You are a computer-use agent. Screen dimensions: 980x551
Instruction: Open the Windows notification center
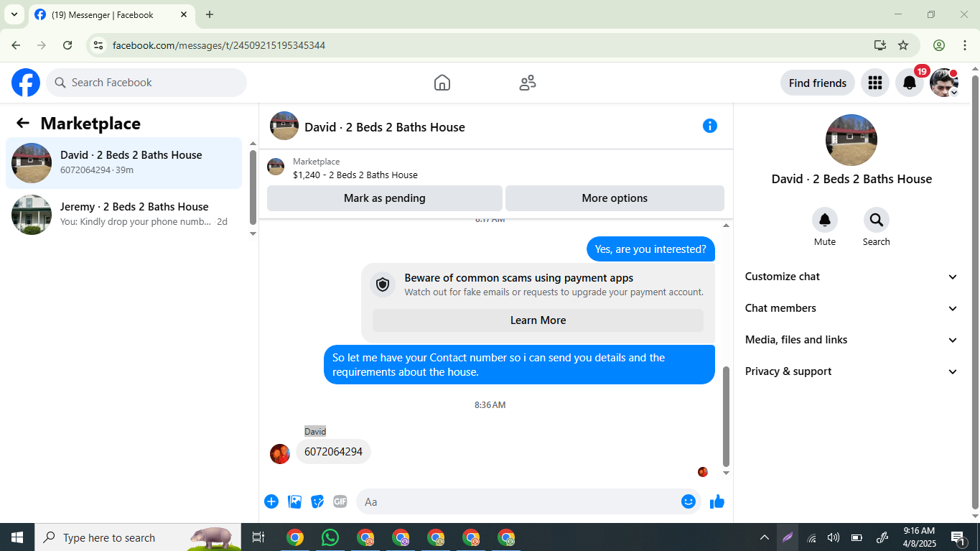point(958,537)
